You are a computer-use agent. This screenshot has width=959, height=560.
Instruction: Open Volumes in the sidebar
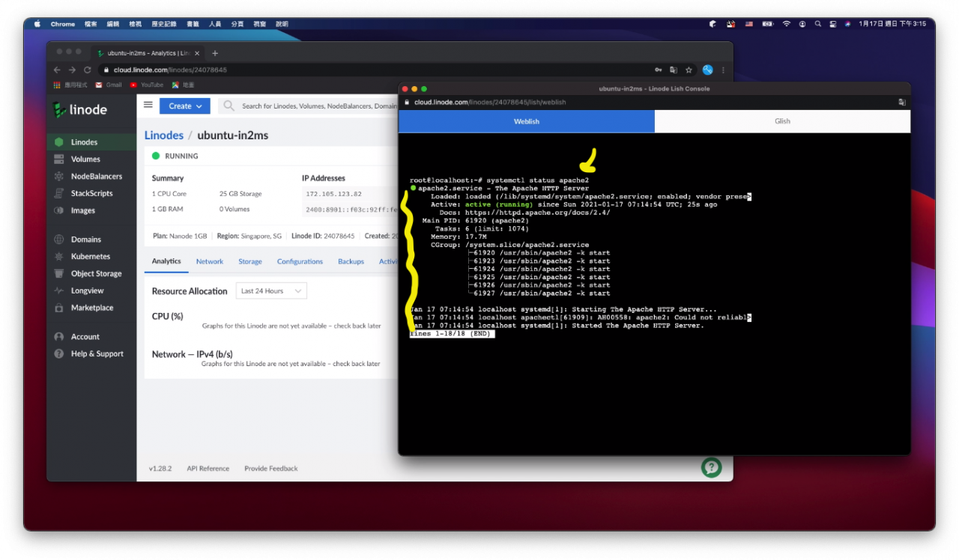click(91, 159)
